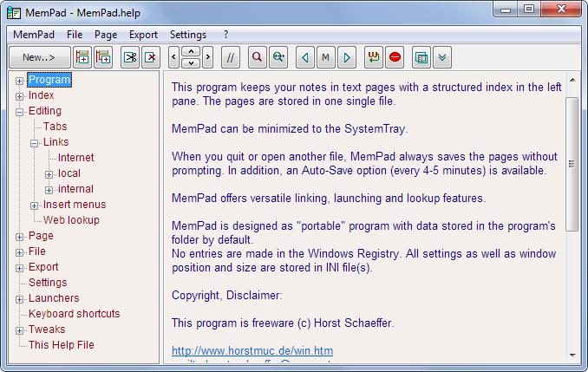Open the Page menu
This screenshot has width=588, height=372.
(106, 35)
